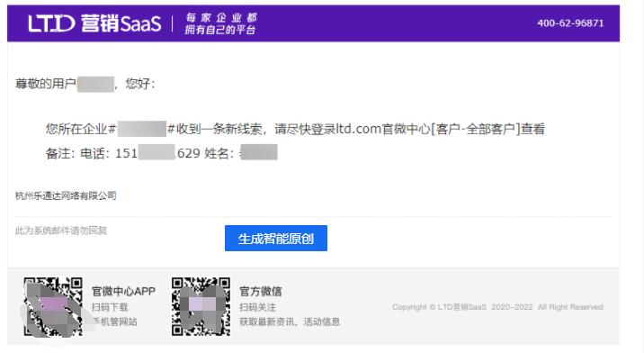
Task: Click the slogan 每家企业都拥有自己的平台
Action: click(220, 23)
